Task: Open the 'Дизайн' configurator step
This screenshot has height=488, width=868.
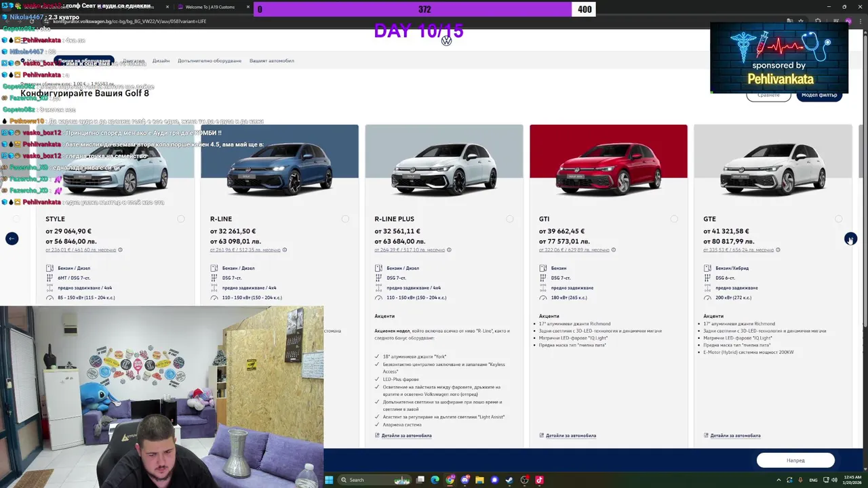Action: [x=161, y=61]
